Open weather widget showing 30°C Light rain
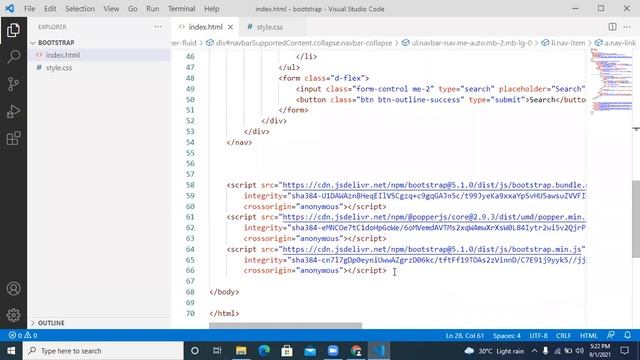 pos(494,351)
